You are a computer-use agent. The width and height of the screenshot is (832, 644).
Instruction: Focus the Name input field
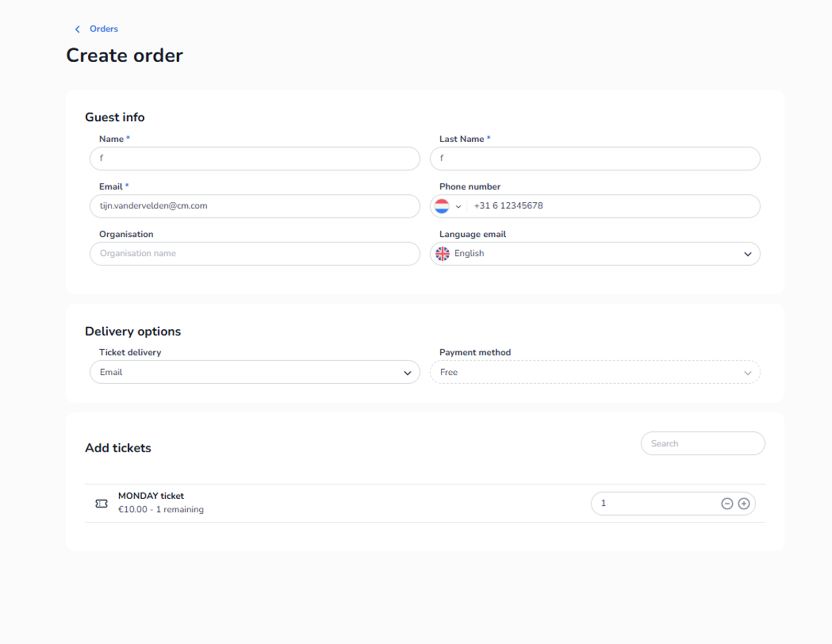point(255,158)
